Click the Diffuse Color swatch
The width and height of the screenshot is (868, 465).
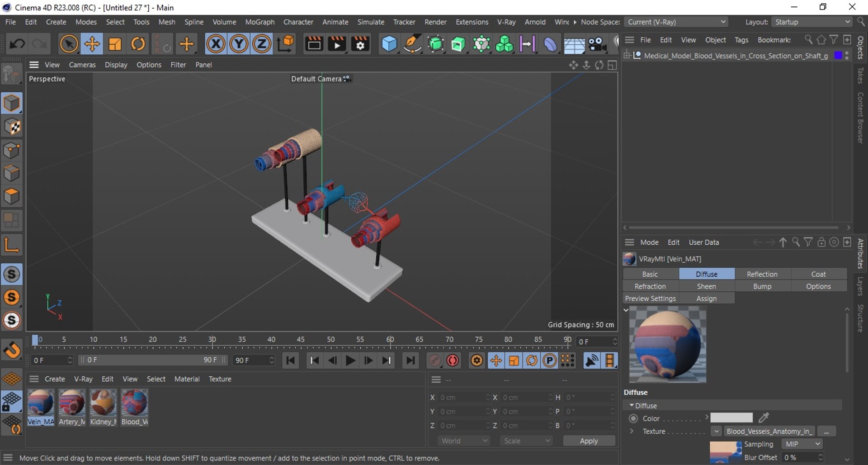pyautogui.click(x=731, y=418)
